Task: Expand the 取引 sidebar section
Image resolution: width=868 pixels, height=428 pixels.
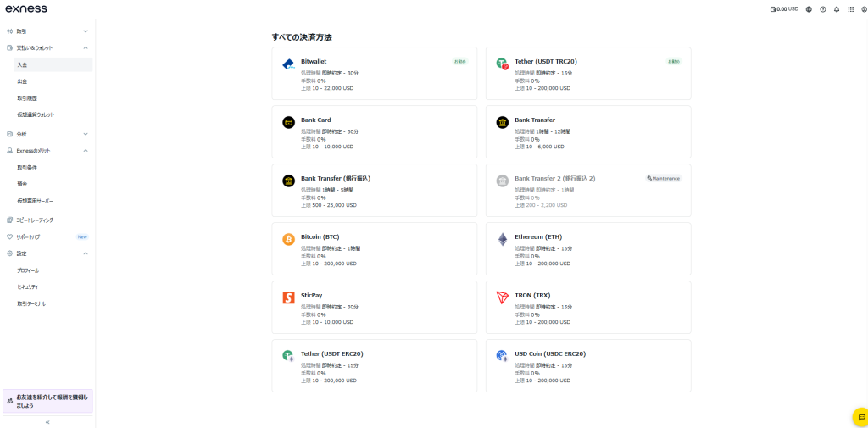Action: [47, 31]
